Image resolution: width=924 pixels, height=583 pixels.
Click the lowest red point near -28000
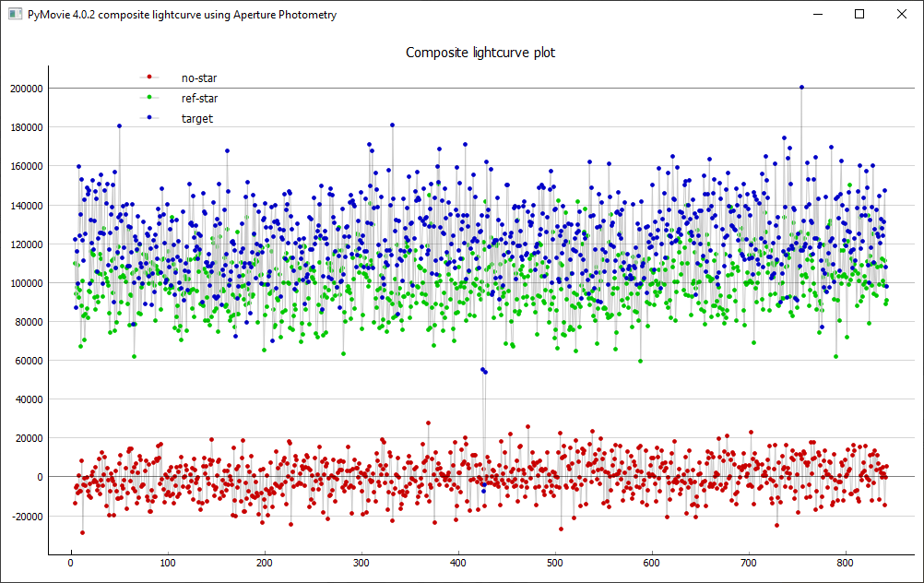tap(82, 532)
